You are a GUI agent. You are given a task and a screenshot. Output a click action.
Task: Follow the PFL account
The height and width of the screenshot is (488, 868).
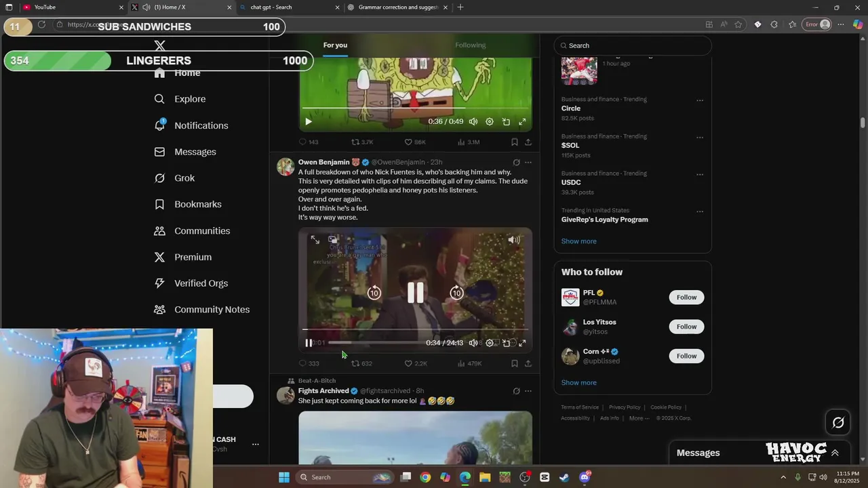point(686,297)
